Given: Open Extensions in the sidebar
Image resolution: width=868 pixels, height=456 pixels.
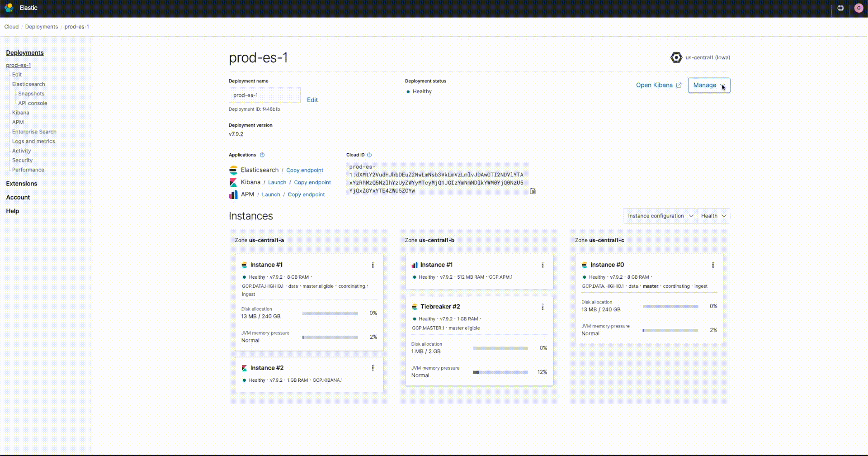Looking at the screenshot, I should point(22,184).
